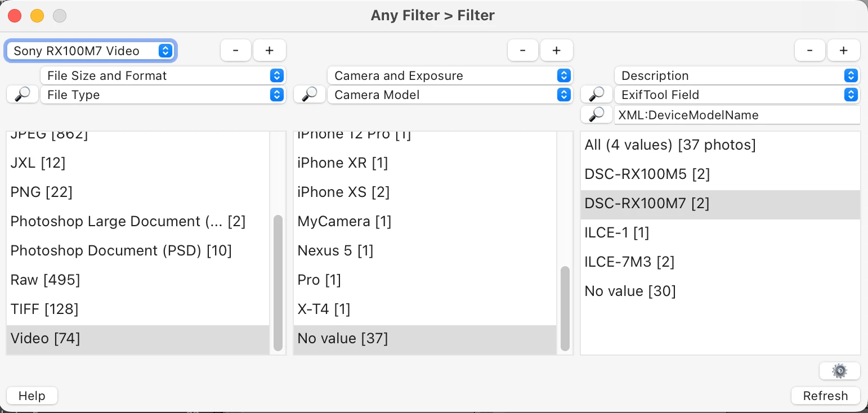Viewport: 868px width, 413px height.
Task: Click the plus button in third column
Action: 843,50
